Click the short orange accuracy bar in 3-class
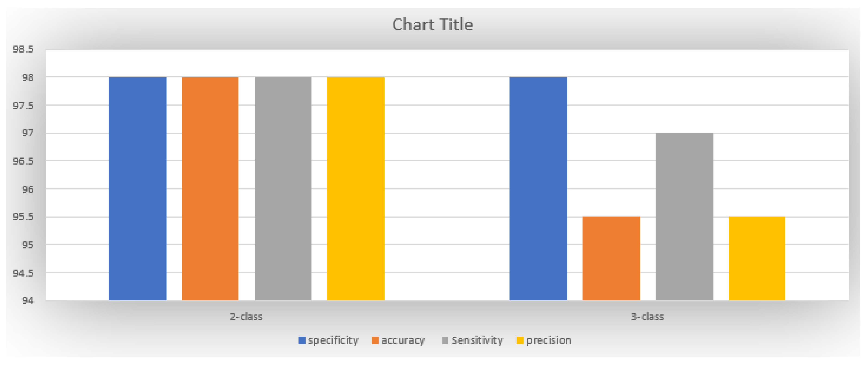868x365 pixels. (x=611, y=258)
